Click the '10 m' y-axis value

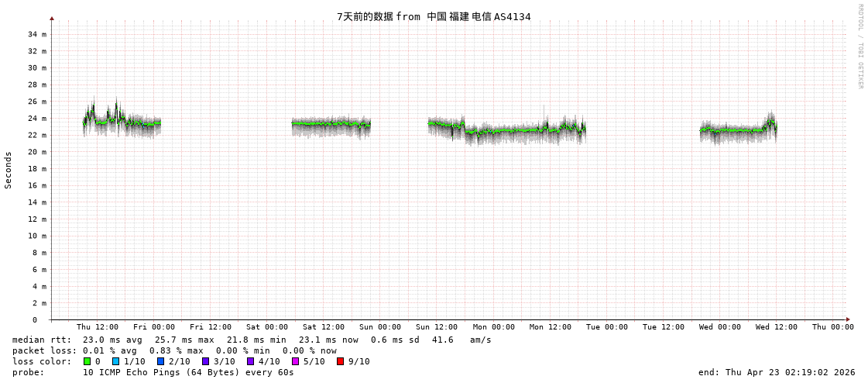[x=37, y=236]
